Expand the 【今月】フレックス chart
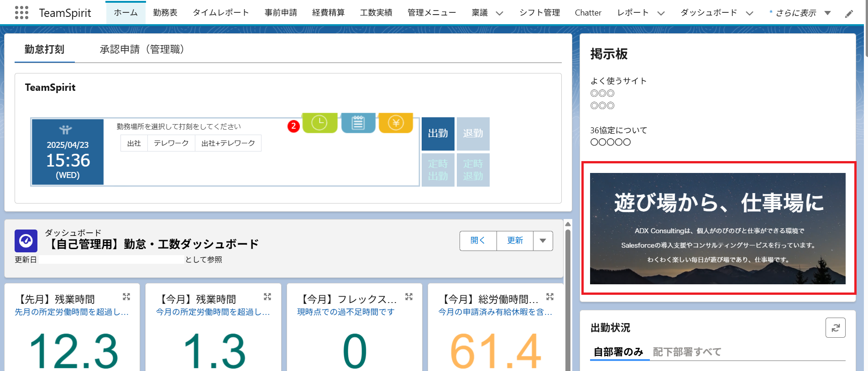This screenshot has height=371, width=868. pos(409,297)
